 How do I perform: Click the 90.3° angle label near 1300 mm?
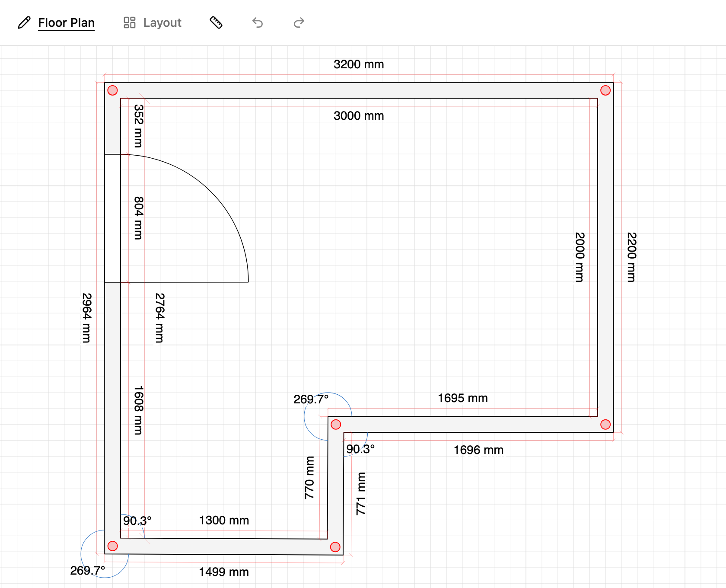click(x=137, y=521)
